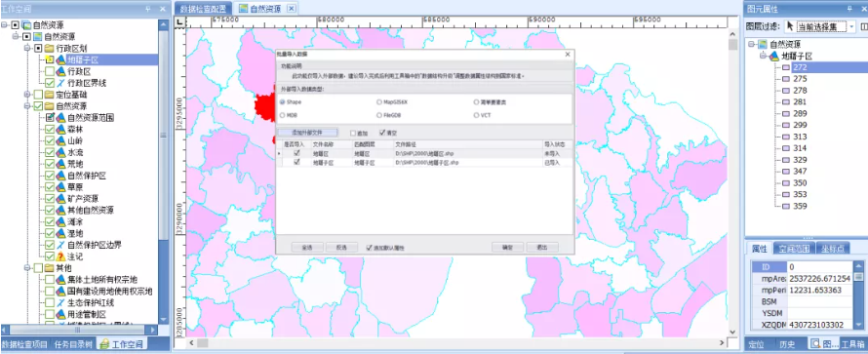Select the VCT radio option

pyautogui.click(x=477, y=116)
